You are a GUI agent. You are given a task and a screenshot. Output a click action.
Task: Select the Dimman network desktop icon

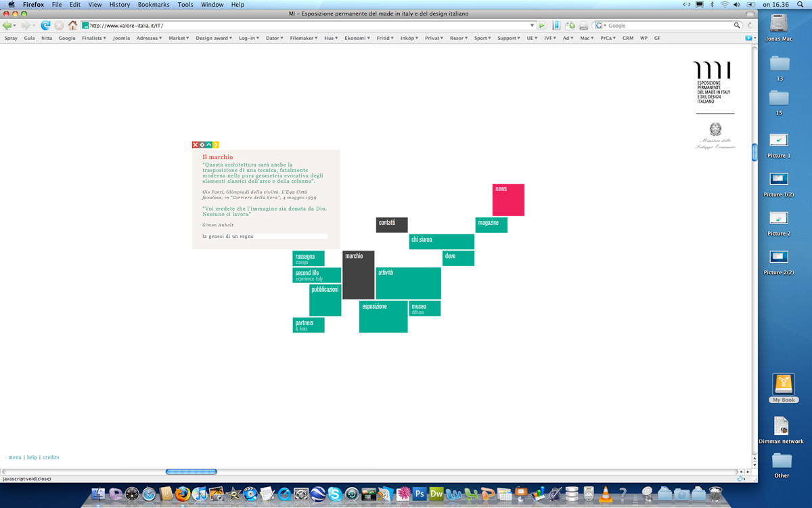click(781, 430)
